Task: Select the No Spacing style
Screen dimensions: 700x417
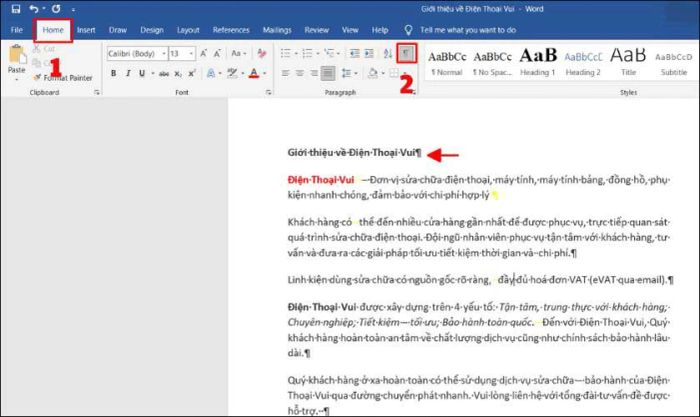Action: (492, 62)
